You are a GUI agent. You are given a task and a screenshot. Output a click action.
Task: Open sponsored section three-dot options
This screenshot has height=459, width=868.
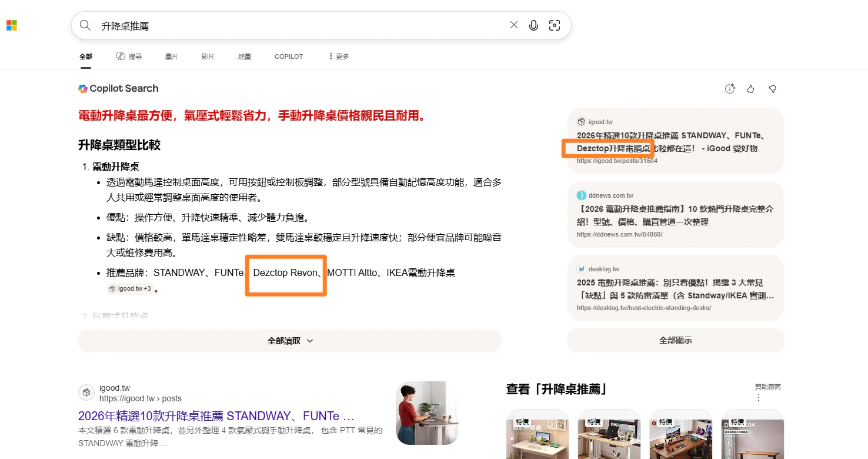pyautogui.click(x=759, y=398)
